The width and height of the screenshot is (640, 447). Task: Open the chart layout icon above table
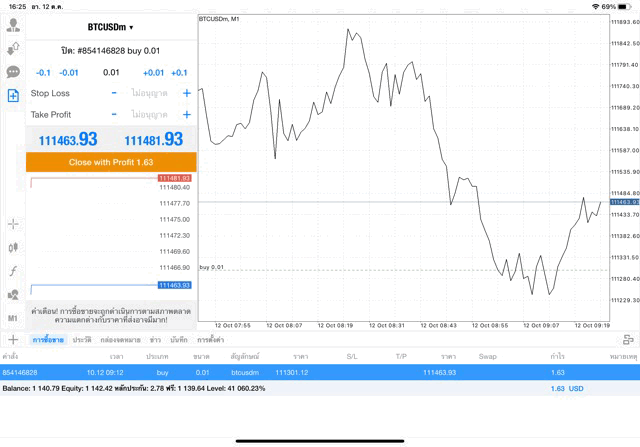[x=627, y=340]
